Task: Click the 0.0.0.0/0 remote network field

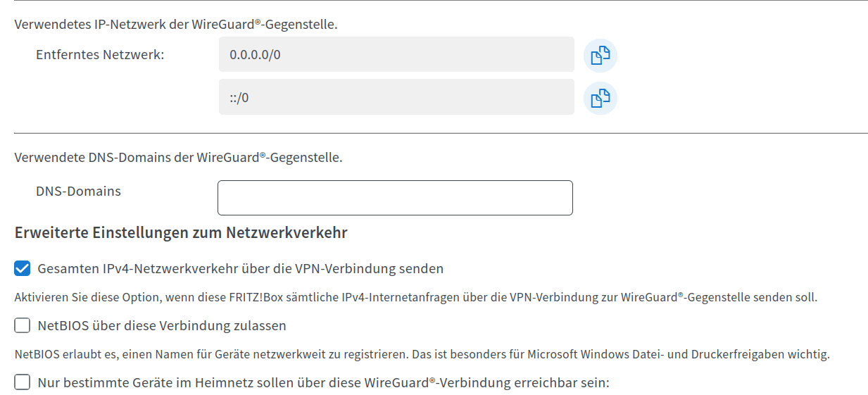Action: [x=396, y=54]
